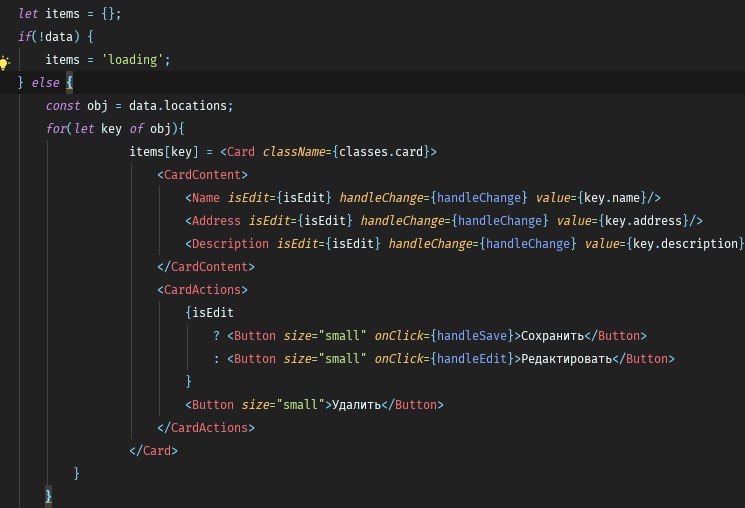Click the Description component tag
The width and height of the screenshot is (745, 508).
(230, 244)
